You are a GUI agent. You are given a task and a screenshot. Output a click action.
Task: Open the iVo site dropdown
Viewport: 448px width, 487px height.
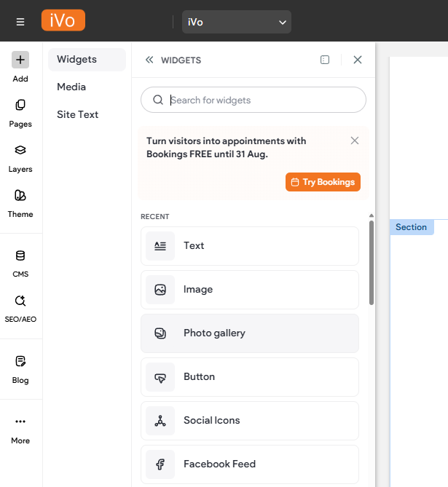[237, 22]
